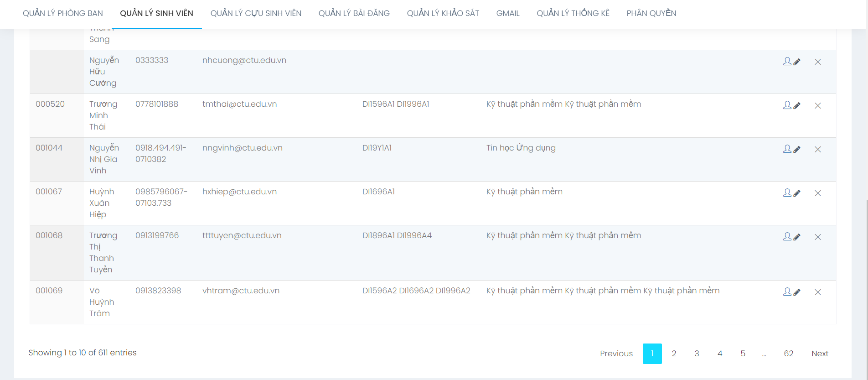The width and height of the screenshot is (868, 380).
Task: Delete Nguyễn Hữu Cường row
Action: tap(818, 62)
